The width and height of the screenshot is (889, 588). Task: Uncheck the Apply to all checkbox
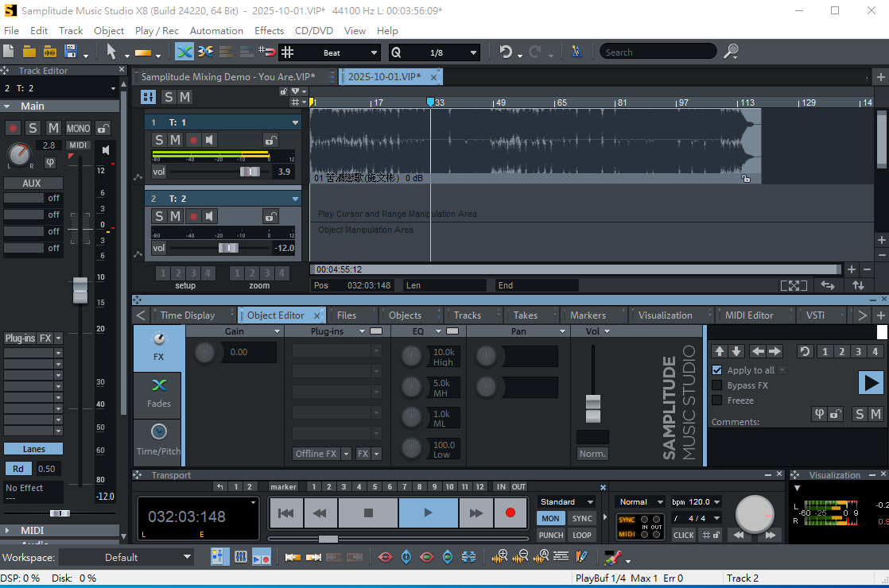click(x=717, y=370)
